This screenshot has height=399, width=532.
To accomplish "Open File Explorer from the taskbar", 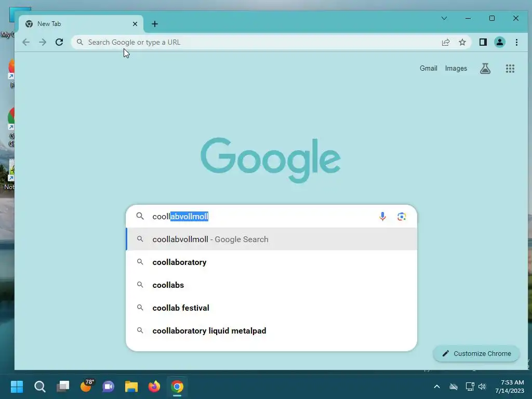I will pos(131,387).
